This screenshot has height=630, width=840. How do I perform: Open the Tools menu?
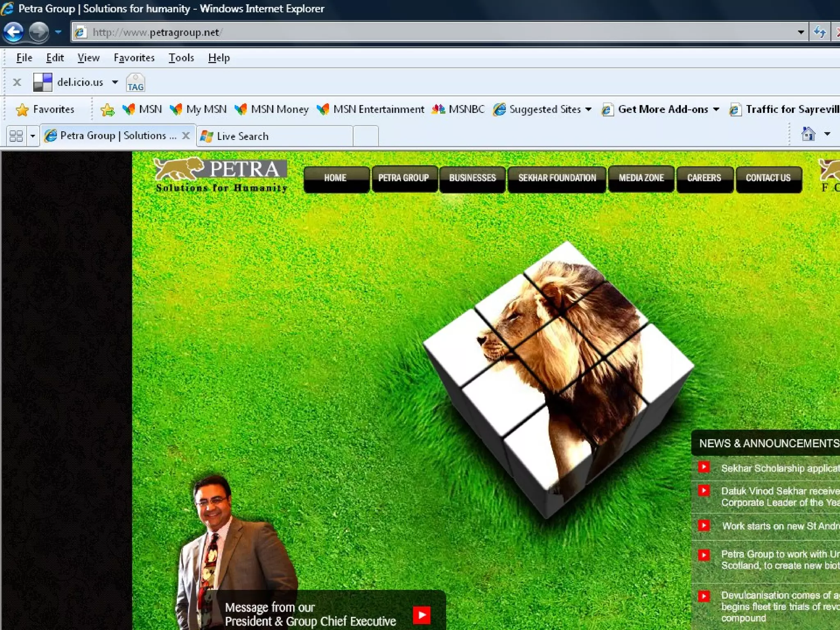[181, 58]
